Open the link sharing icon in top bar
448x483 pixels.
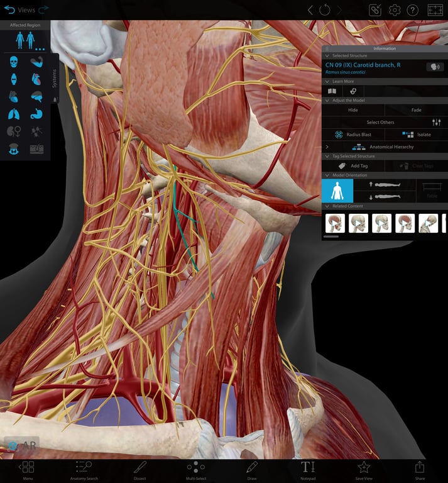click(375, 10)
